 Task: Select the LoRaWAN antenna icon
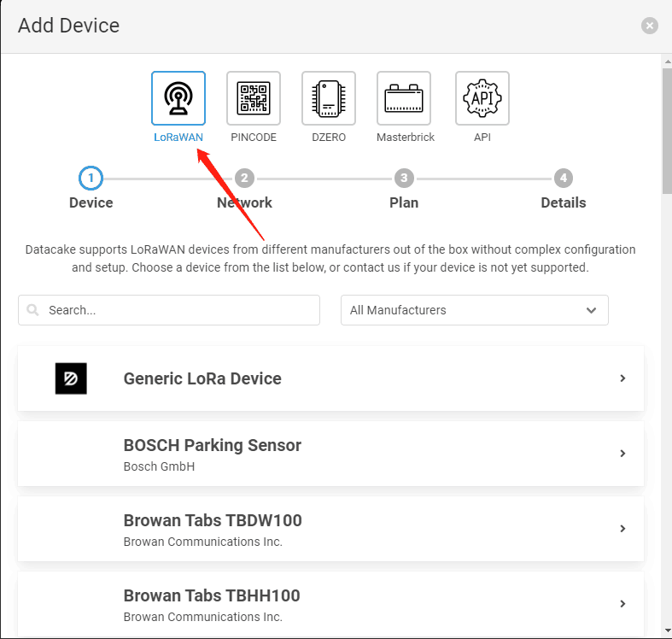click(x=178, y=98)
